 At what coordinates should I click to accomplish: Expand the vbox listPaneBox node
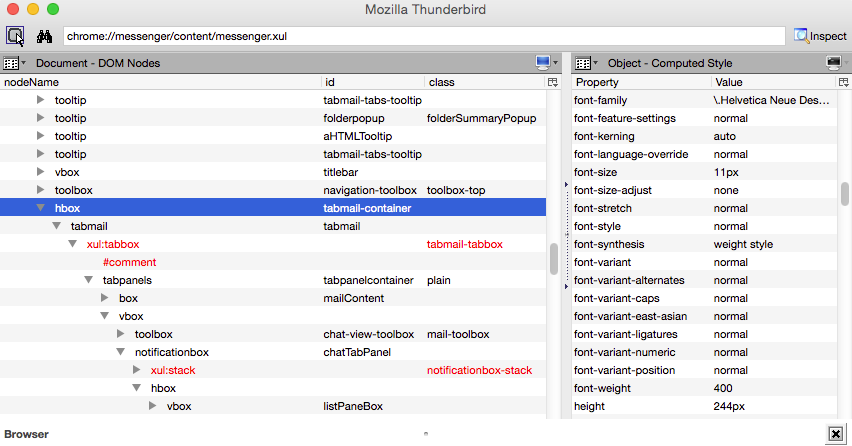[153, 405]
